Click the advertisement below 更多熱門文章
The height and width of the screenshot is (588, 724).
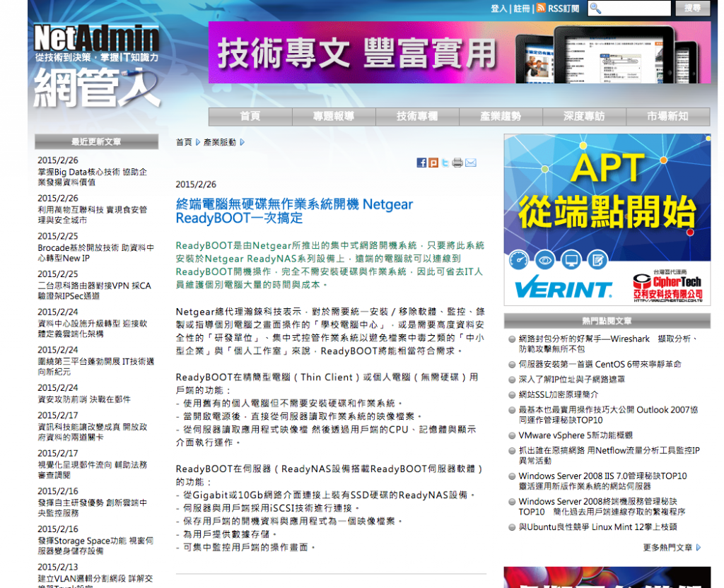(x=607, y=577)
